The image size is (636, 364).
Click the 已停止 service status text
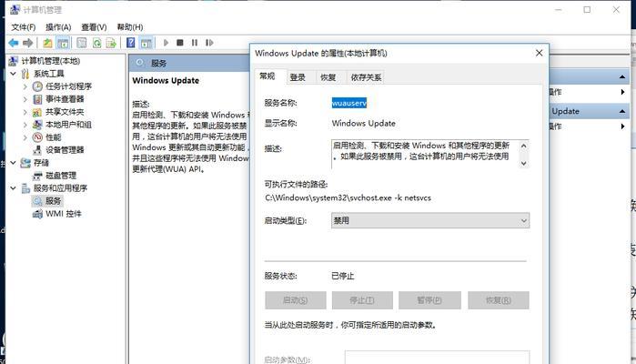[x=343, y=276]
